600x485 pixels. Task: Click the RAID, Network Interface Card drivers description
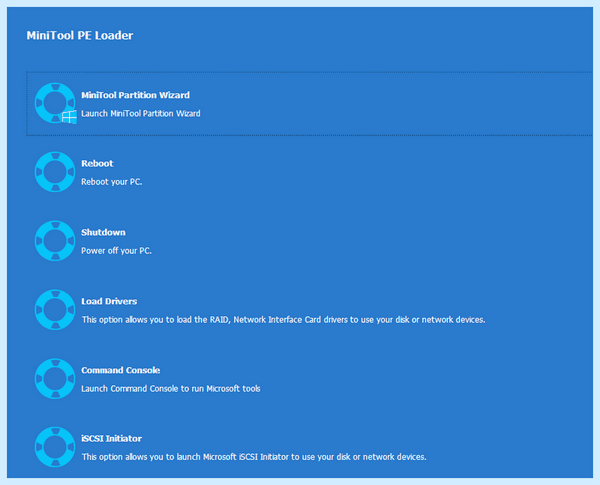click(284, 320)
